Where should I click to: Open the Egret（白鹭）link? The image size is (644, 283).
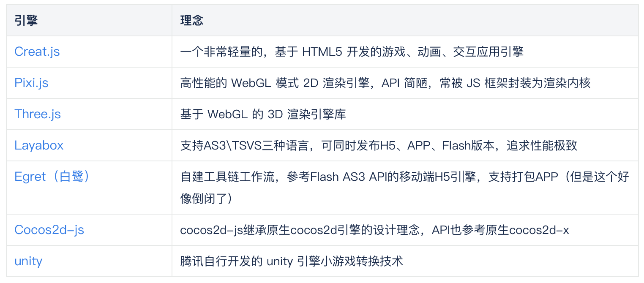coord(53,177)
